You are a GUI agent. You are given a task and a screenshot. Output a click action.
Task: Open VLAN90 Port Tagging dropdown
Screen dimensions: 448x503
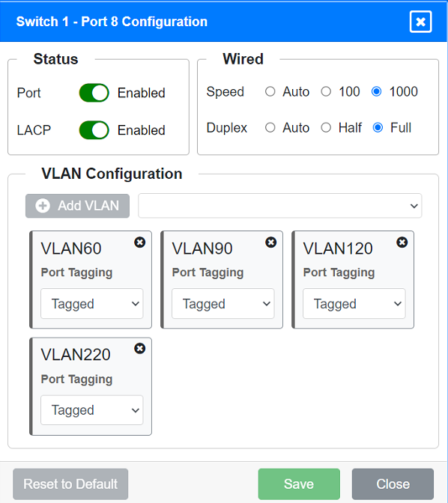coord(223,303)
